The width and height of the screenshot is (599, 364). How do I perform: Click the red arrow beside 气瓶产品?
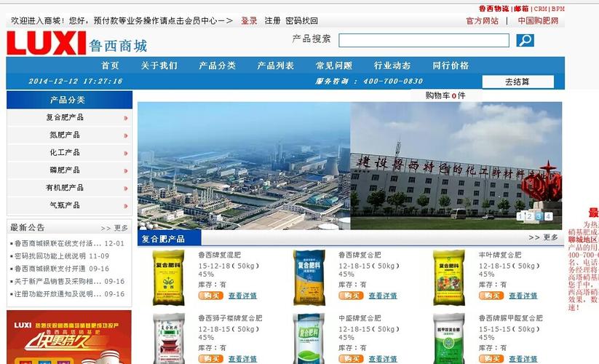126,206
